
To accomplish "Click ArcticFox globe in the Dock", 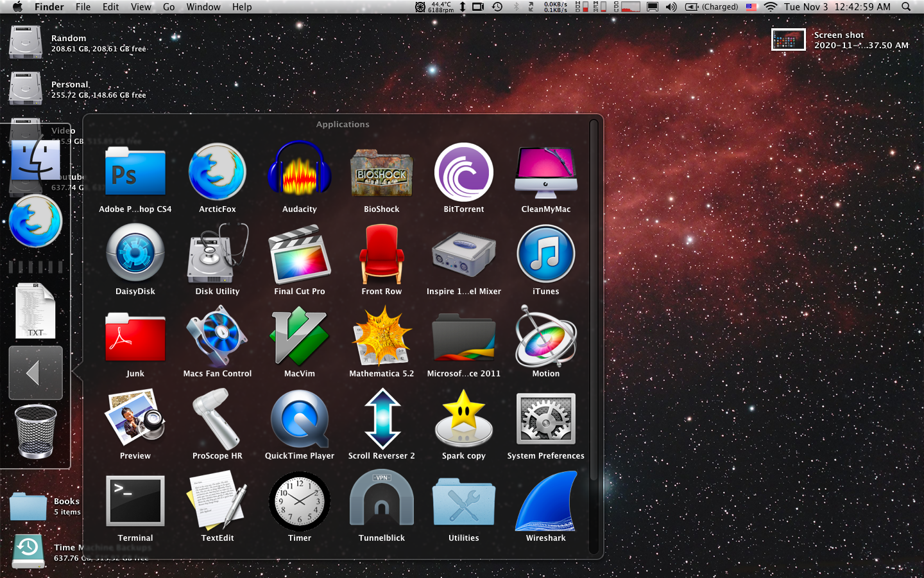I will [35, 222].
